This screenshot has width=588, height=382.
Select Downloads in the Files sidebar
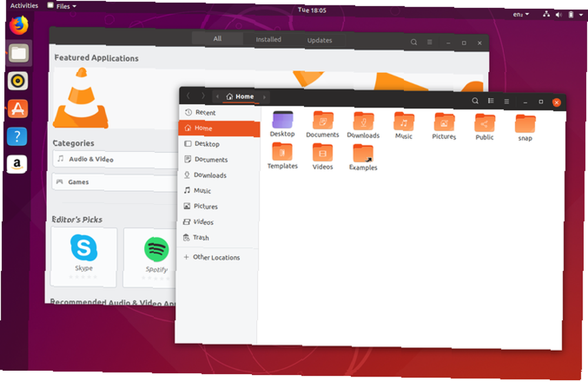pyautogui.click(x=218, y=175)
